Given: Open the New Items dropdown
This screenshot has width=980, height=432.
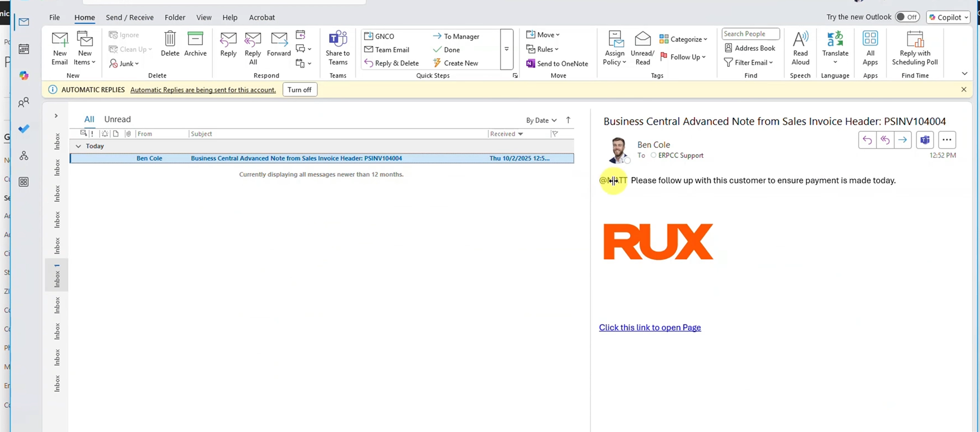Looking at the screenshot, I should pos(85,48).
